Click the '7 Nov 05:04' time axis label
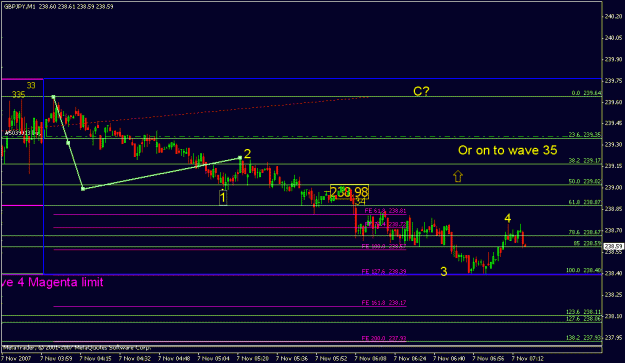Image resolution: width=625 pixels, height=363 pixels. point(214,358)
